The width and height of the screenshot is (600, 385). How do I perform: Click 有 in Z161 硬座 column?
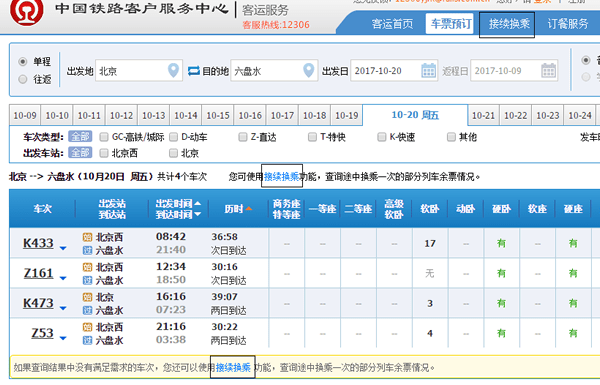pyautogui.click(x=573, y=273)
